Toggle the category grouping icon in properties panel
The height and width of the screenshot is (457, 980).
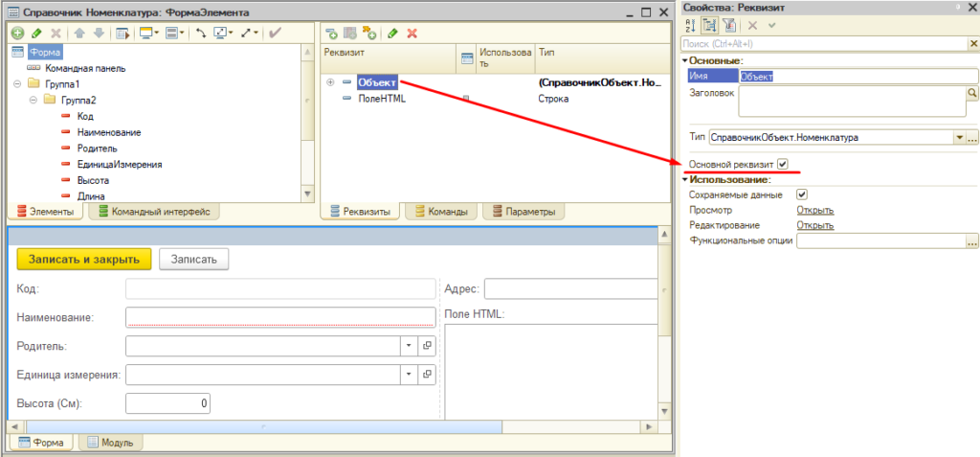point(709,24)
